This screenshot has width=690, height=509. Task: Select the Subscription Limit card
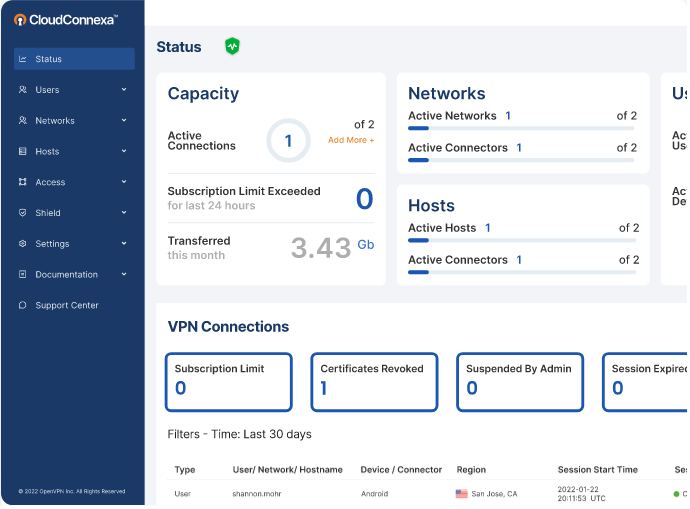[x=229, y=382]
